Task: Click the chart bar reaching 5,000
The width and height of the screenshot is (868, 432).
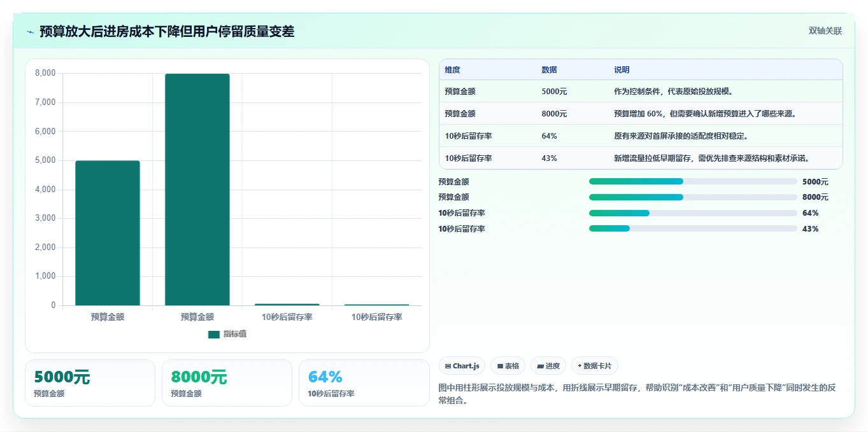Action: (x=108, y=233)
